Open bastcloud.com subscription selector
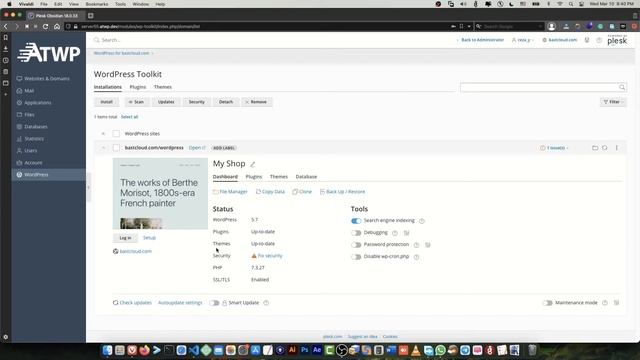 tap(560, 40)
